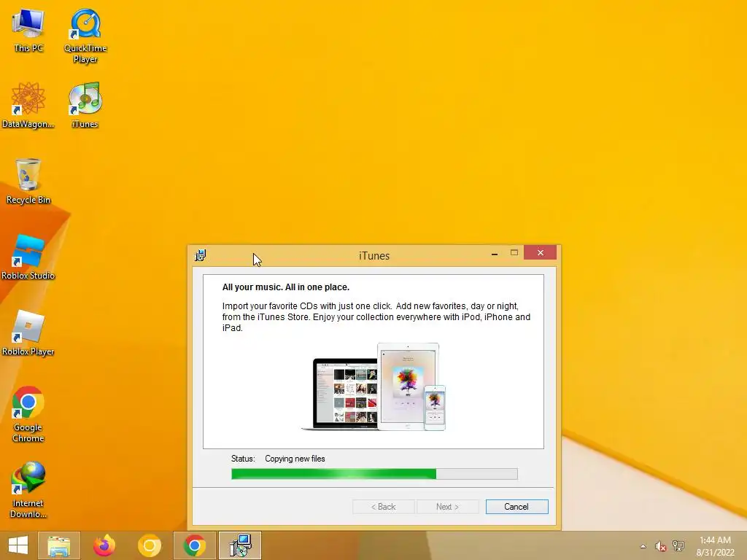Viewport: 747px width, 560px height.
Task: Select the Recycle Bin icon
Action: [x=28, y=181]
